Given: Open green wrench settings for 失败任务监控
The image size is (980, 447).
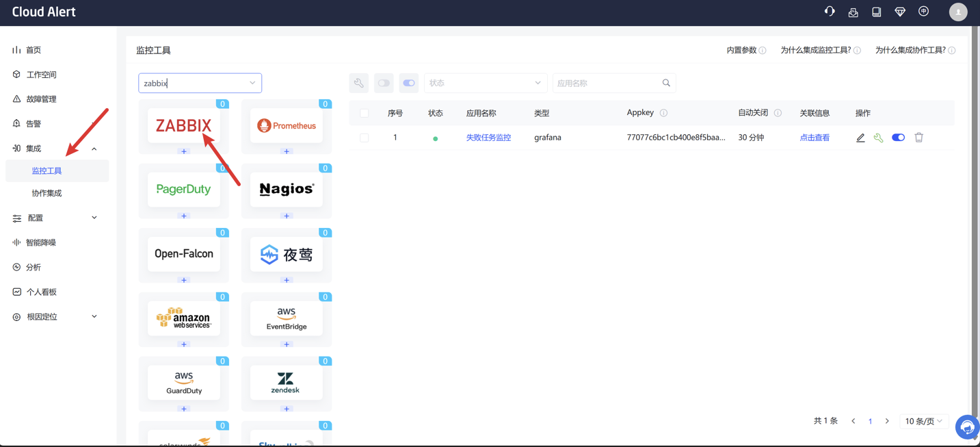Looking at the screenshot, I should point(879,138).
